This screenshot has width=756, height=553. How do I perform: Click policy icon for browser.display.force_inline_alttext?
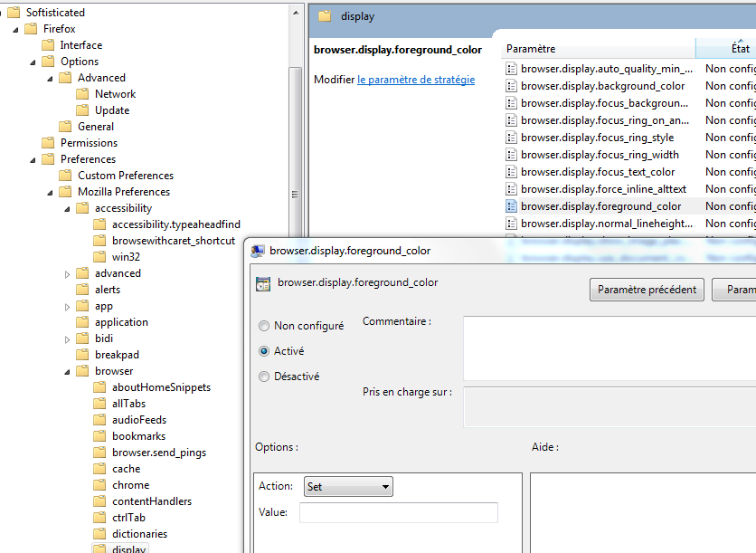(x=511, y=189)
